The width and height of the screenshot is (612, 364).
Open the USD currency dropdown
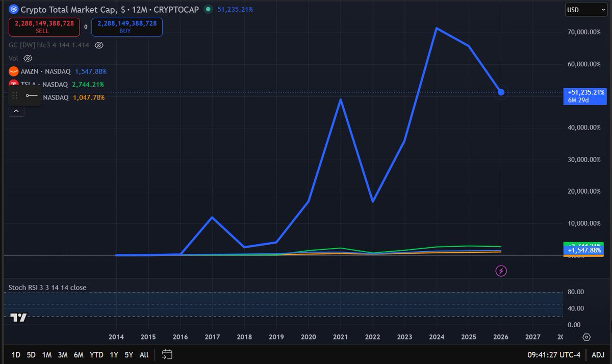[585, 9]
